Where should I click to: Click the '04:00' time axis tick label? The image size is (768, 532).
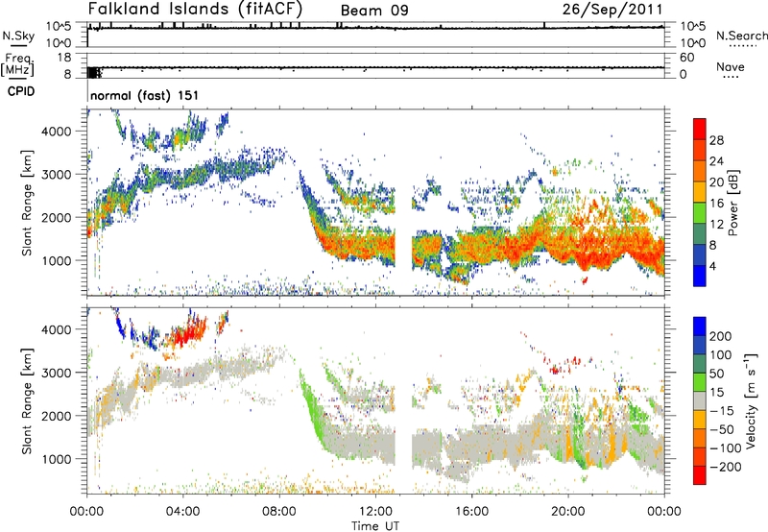coord(182,512)
